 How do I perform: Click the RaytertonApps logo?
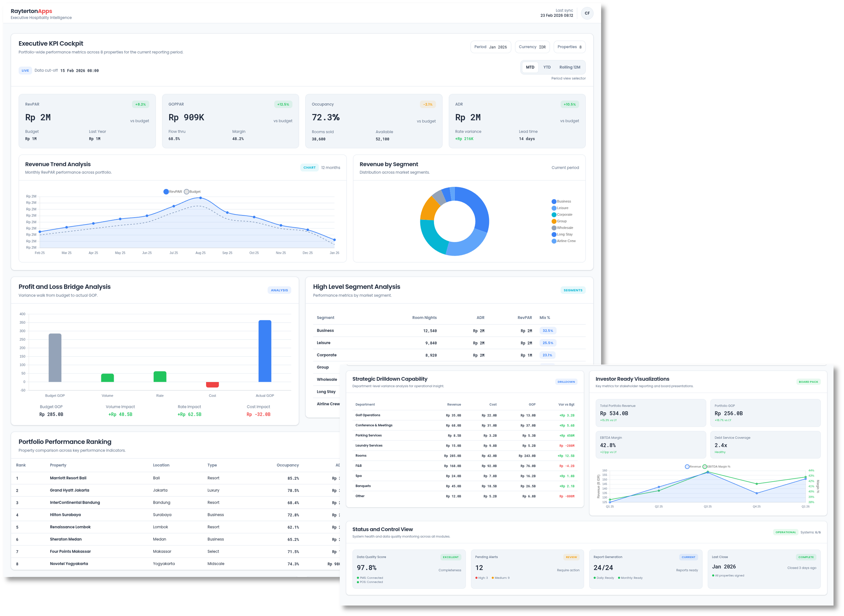coord(31,11)
